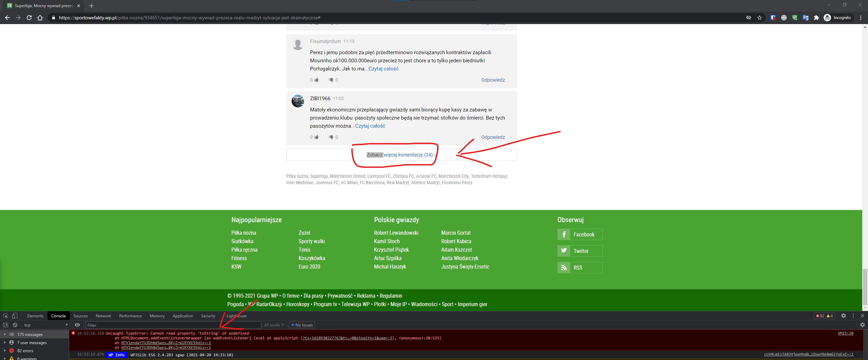Switch to the Elements tab

(x=35, y=316)
